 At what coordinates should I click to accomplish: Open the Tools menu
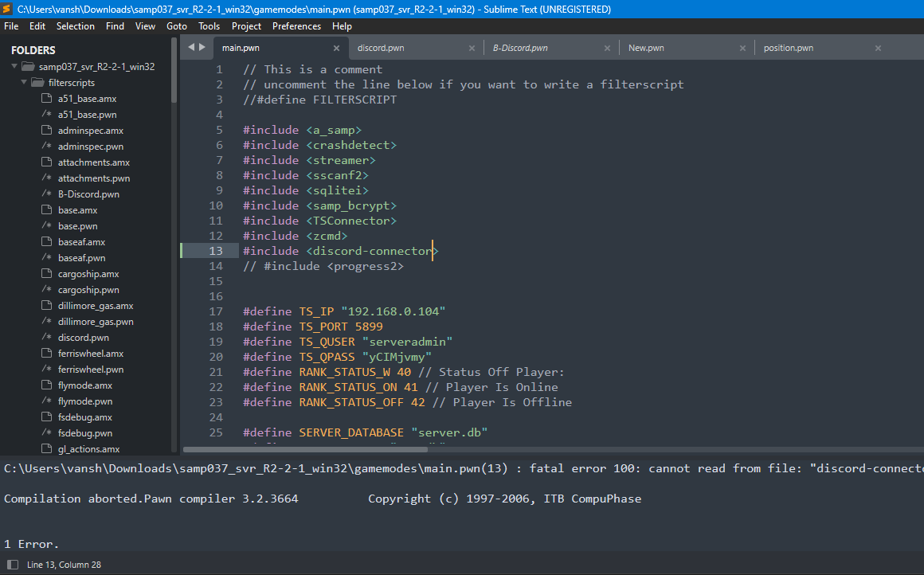coord(209,26)
